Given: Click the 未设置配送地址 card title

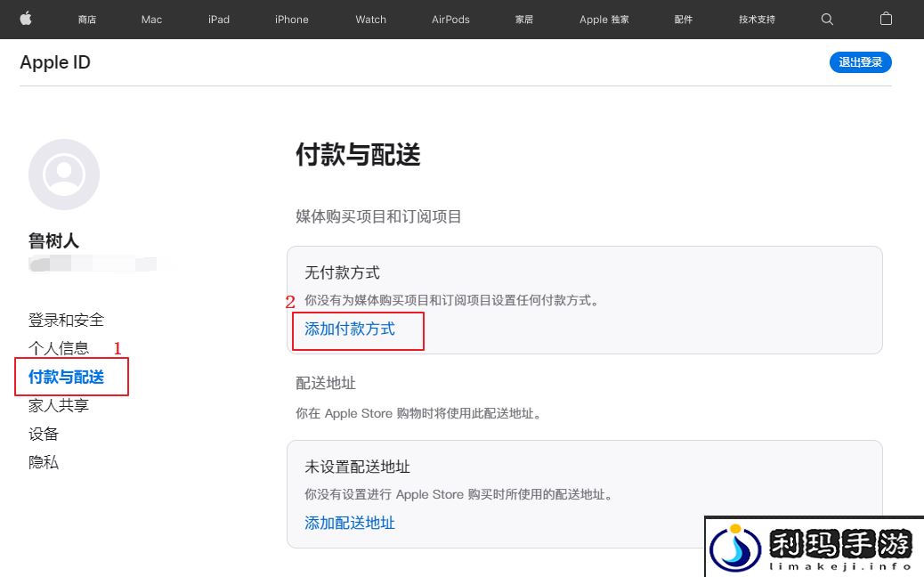Looking at the screenshot, I should 357,467.
